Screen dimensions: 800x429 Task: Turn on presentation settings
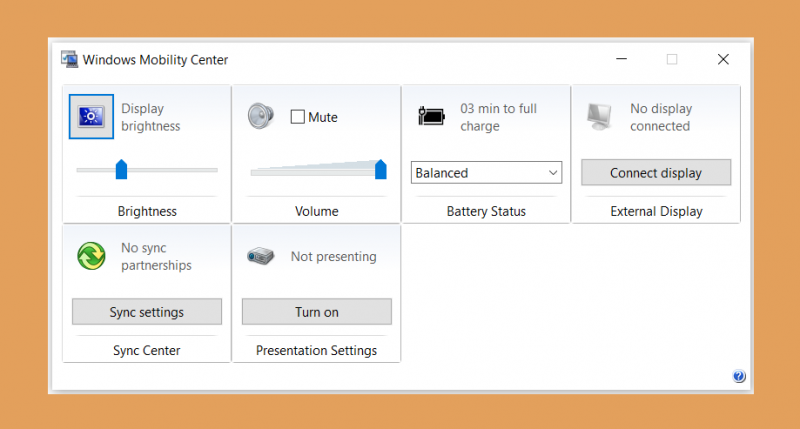pyautogui.click(x=317, y=312)
